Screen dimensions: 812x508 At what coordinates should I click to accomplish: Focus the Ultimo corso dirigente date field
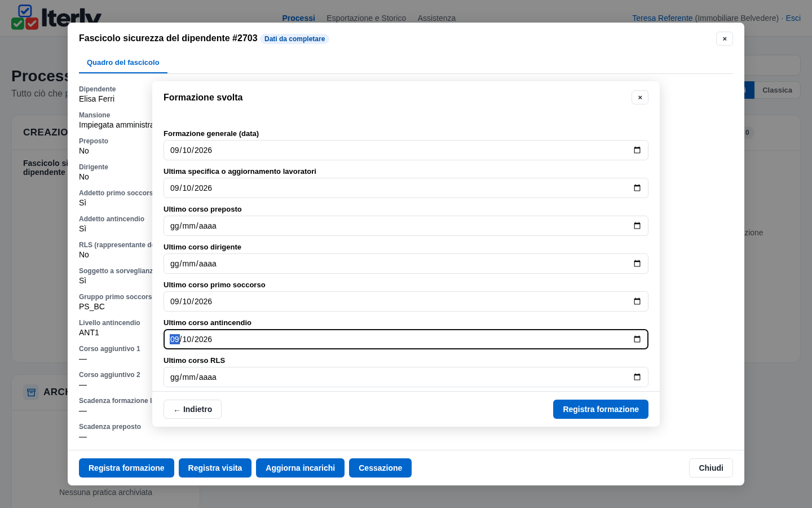pyautogui.click(x=406, y=264)
